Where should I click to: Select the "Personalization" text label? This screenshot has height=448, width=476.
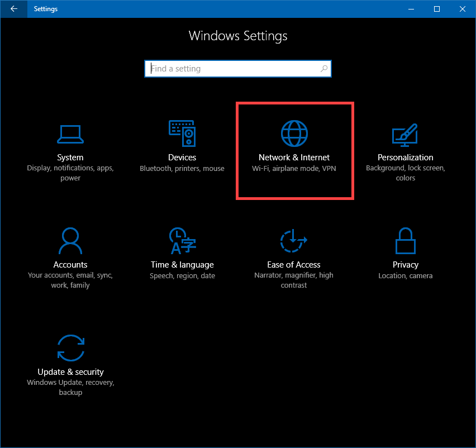[x=406, y=158]
